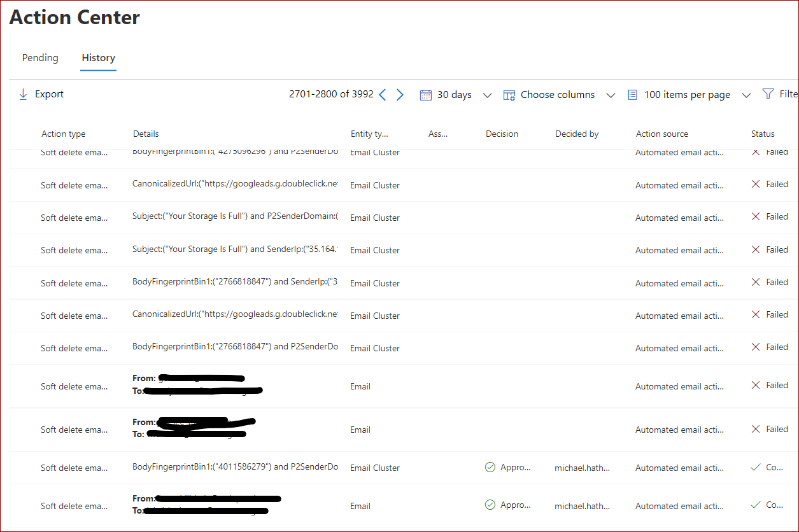Select the row with Subject Your Storage Is Full

coord(235,218)
